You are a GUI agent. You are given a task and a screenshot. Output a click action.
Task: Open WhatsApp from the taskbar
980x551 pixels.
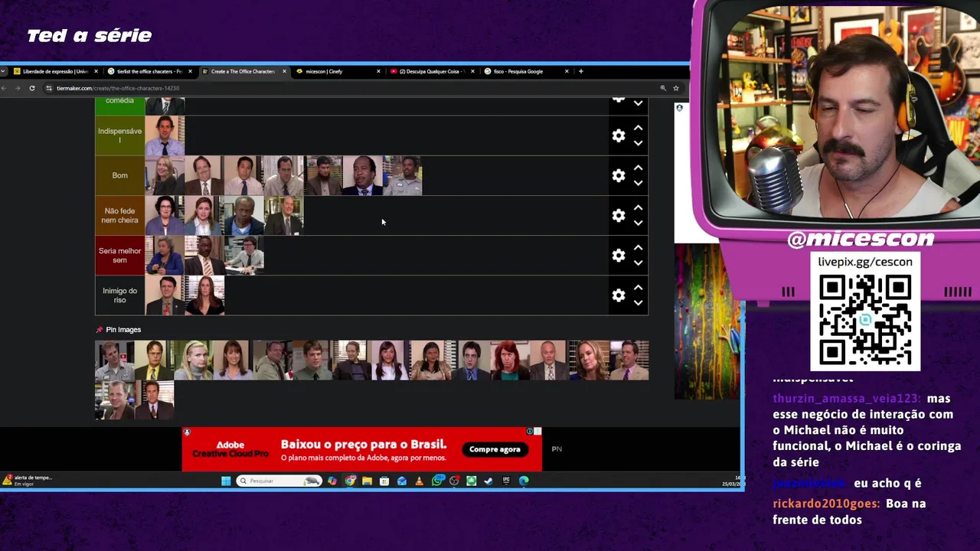click(437, 481)
